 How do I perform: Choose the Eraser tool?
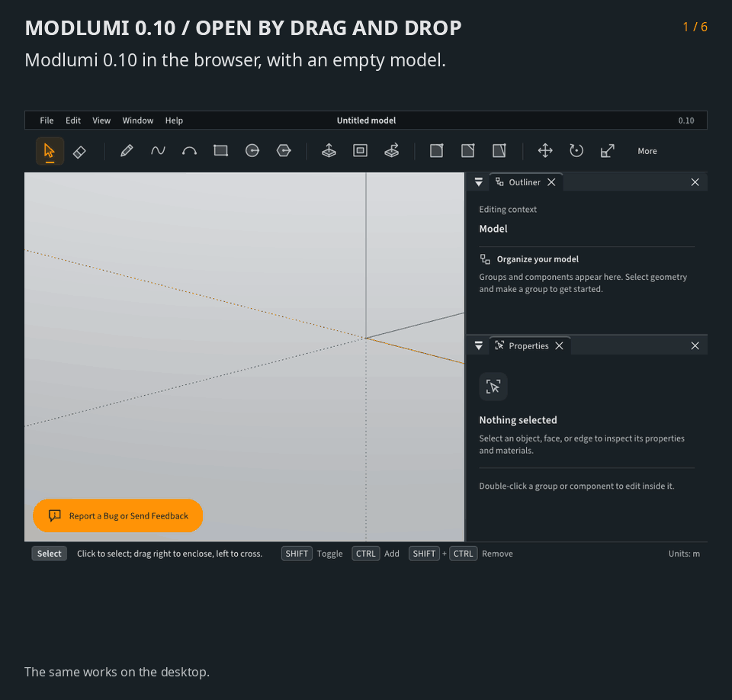[x=79, y=151]
